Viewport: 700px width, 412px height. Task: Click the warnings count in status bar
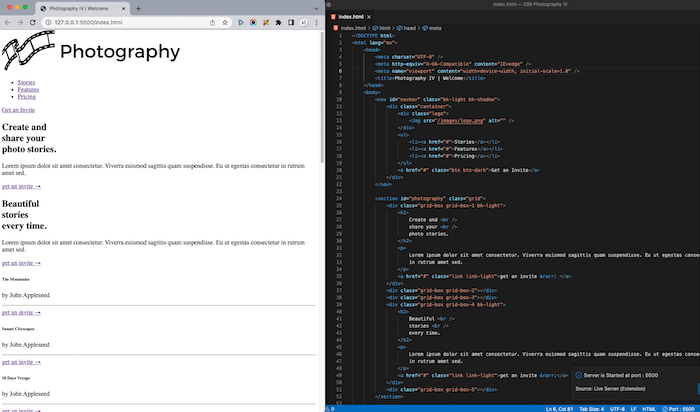tap(330, 409)
